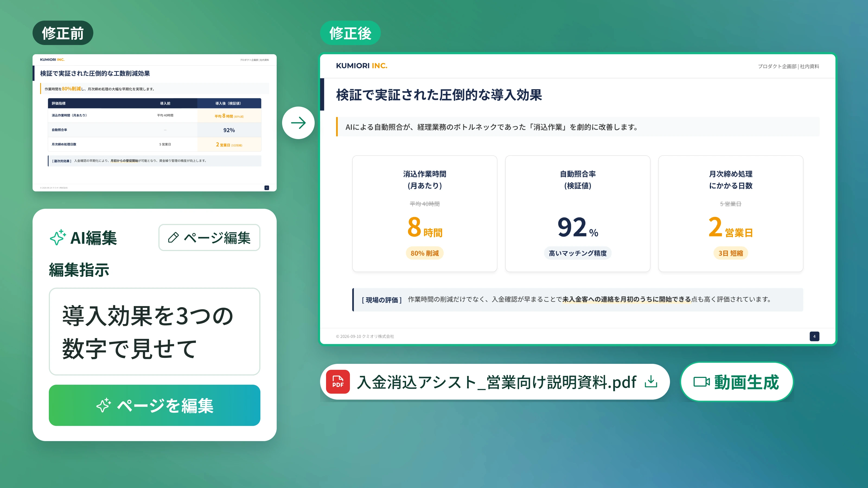
Task: Click the 80% 削減 badge
Action: [x=425, y=253]
